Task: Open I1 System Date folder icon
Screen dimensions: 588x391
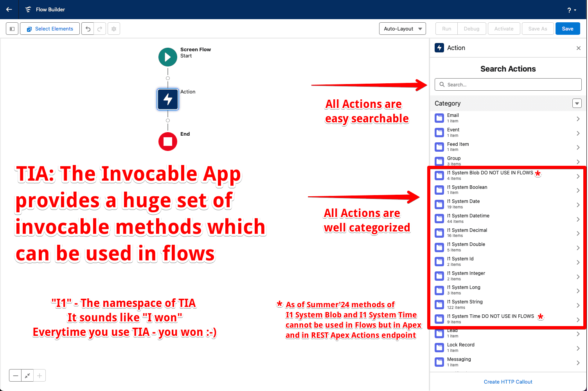Action: [x=439, y=204]
